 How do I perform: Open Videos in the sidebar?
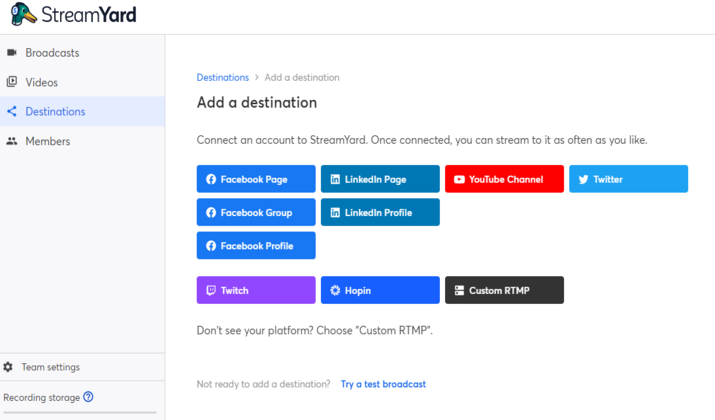[82, 82]
